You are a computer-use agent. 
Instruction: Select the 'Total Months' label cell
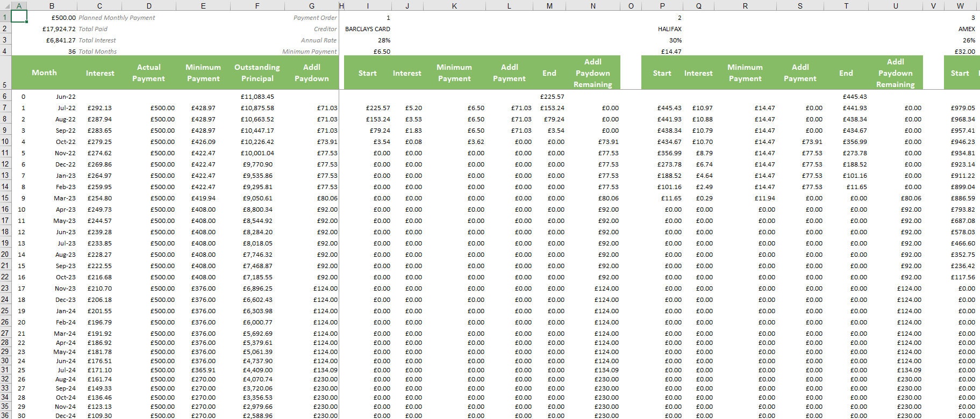click(98, 52)
